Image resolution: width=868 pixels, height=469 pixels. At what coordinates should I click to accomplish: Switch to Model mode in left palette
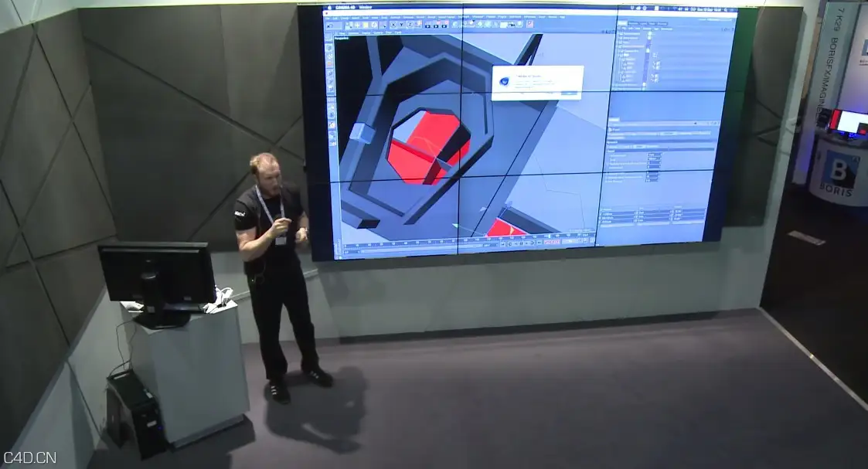point(328,48)
